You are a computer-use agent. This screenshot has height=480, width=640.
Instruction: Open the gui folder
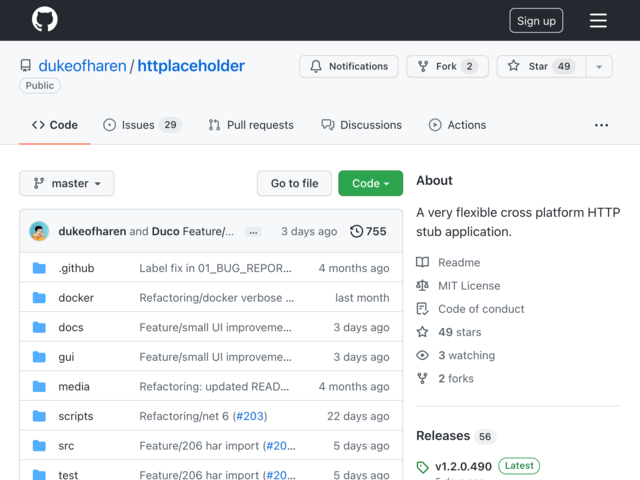pos(66,357)
